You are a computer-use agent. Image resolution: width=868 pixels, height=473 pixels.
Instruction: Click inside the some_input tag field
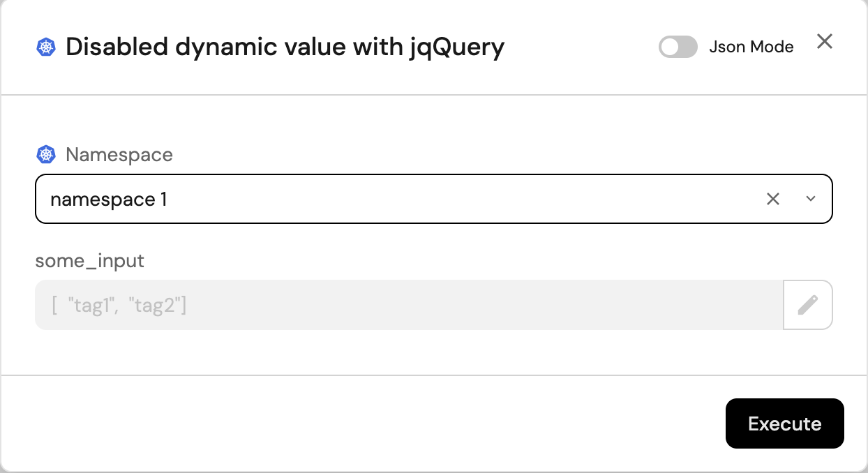[x=279, y=305]
